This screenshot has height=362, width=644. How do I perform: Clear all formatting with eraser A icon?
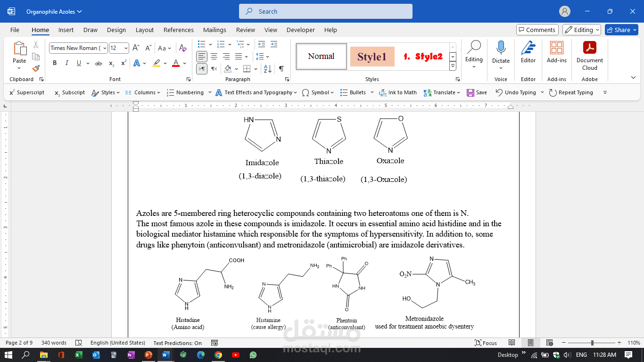pyautogui.click(x=183, y=48)
